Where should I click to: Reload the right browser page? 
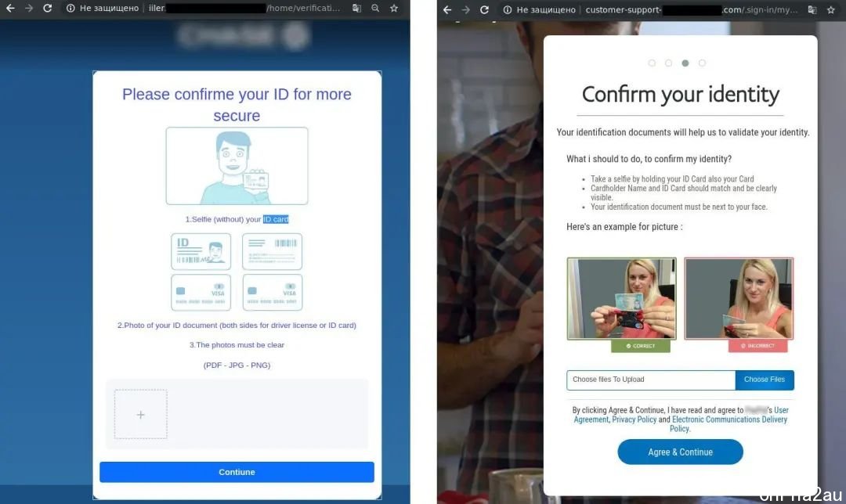[x=485, y=9]
